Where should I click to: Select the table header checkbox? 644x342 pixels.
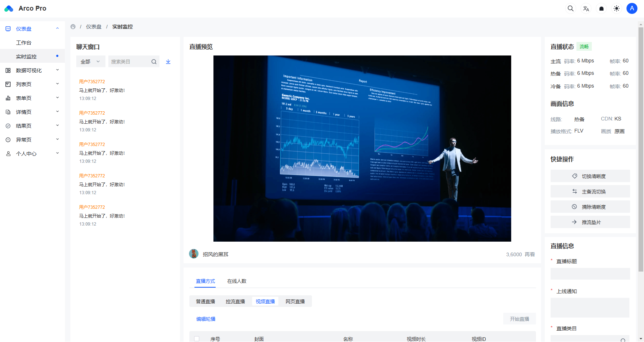coord(197,339)
